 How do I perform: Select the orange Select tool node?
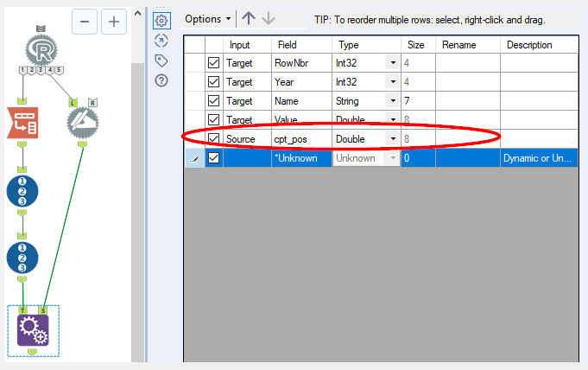[22, 123]
